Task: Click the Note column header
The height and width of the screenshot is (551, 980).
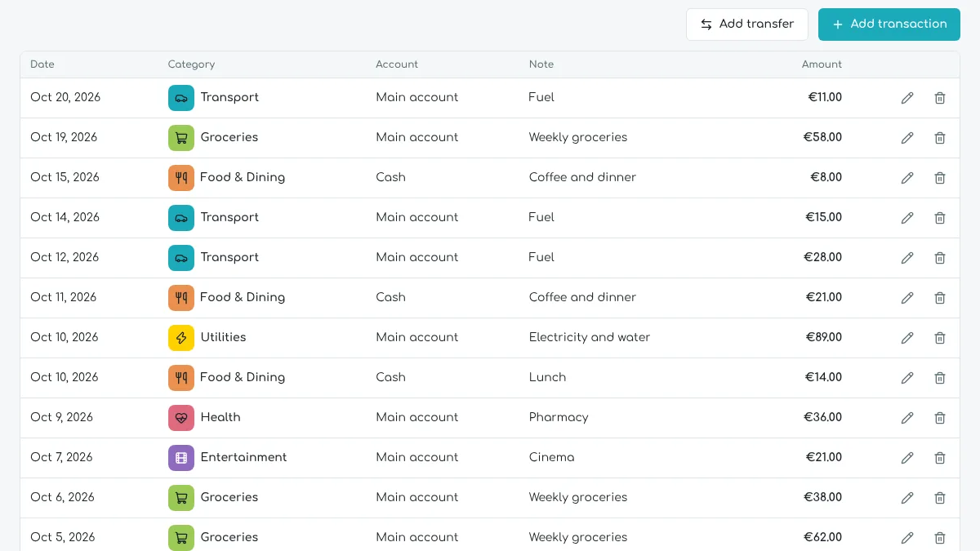Action: point(541,64)
